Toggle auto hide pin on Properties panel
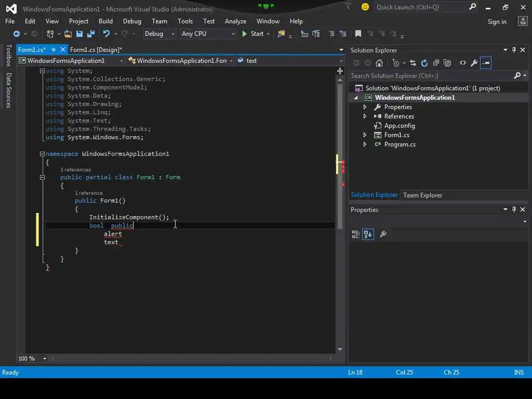The width and height of the screenshot is (532, 399). [514, 209]
